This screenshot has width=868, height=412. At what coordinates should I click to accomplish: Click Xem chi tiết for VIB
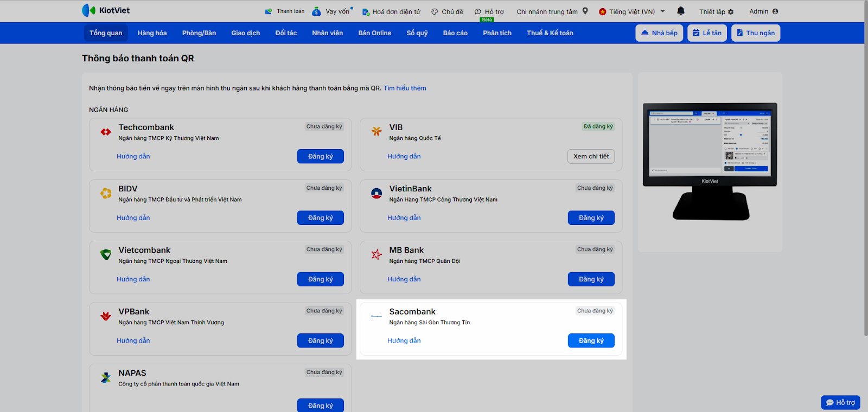coord(591,156)
